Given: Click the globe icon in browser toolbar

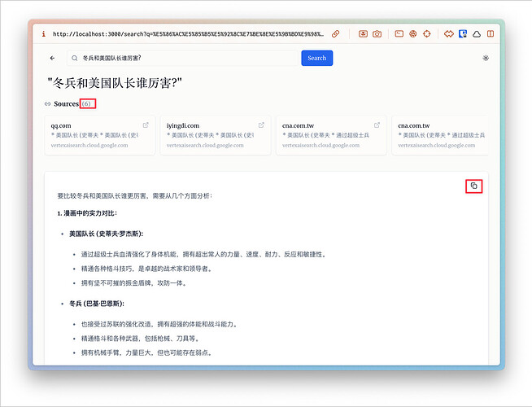Looking at the screenshot, I should [x=412, y=34].
